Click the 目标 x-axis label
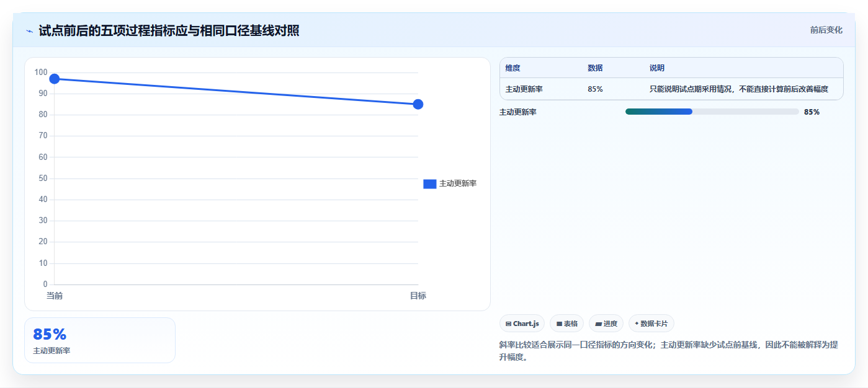The width and height of the screenshot is (868, 388). click(x=418, y=296)
